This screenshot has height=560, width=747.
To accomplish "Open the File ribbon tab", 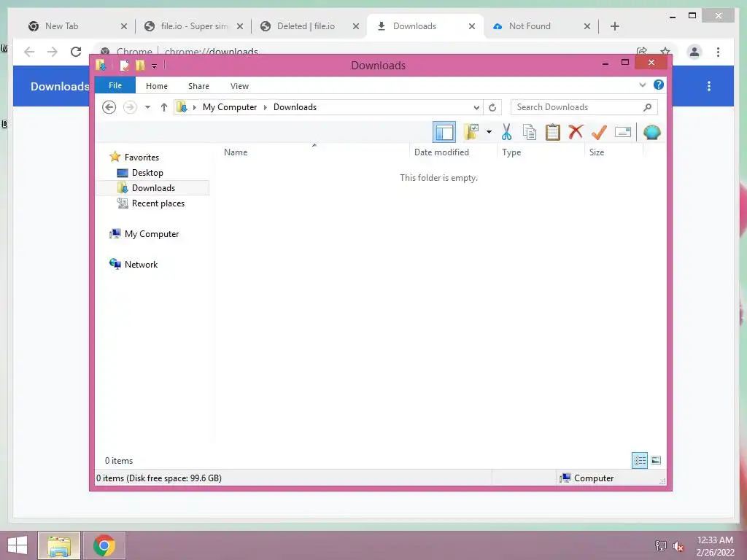I will tap(115, 85).
